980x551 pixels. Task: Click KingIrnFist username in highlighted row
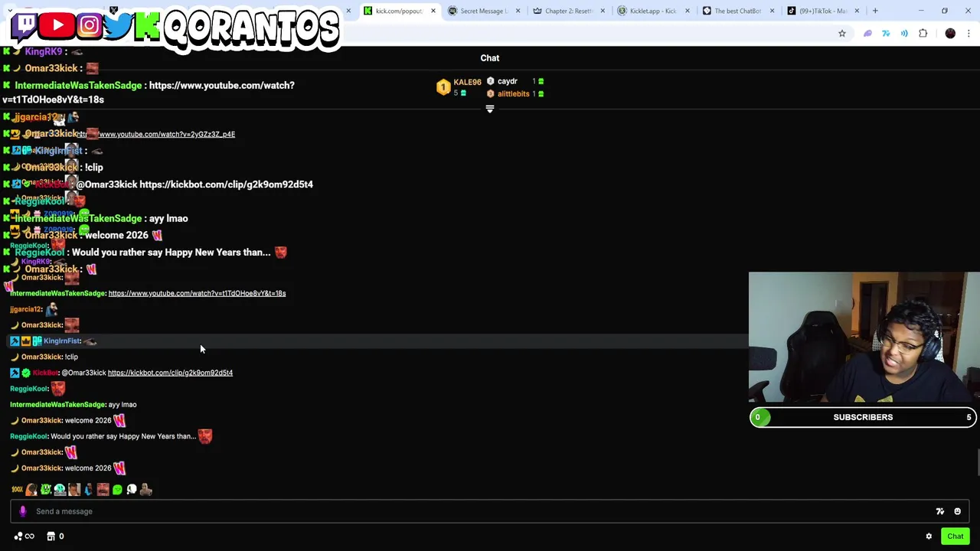62,341
